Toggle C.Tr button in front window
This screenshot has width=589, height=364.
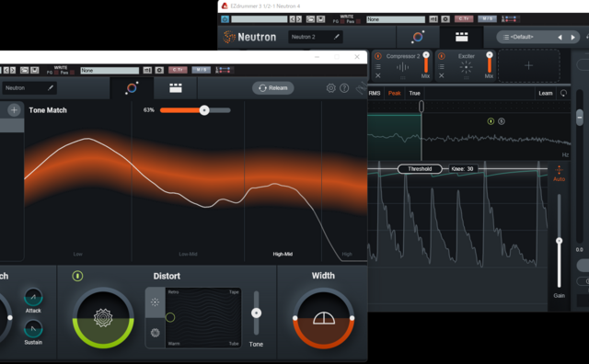[178, 70]
